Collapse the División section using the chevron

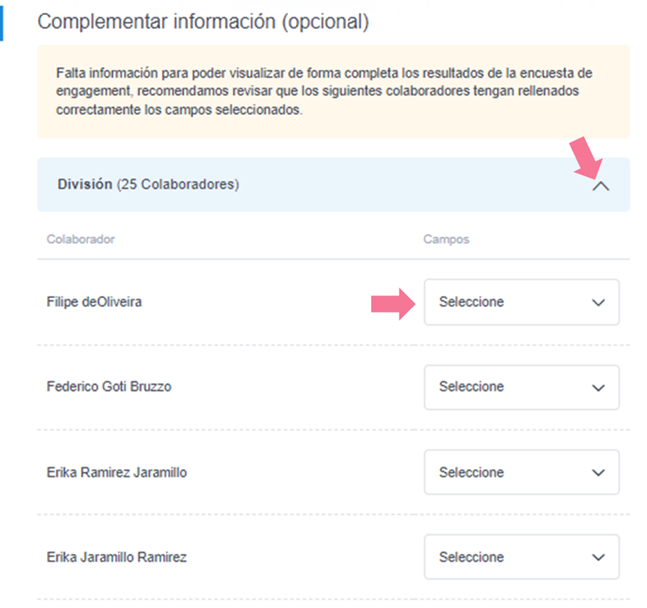(600, 185)
